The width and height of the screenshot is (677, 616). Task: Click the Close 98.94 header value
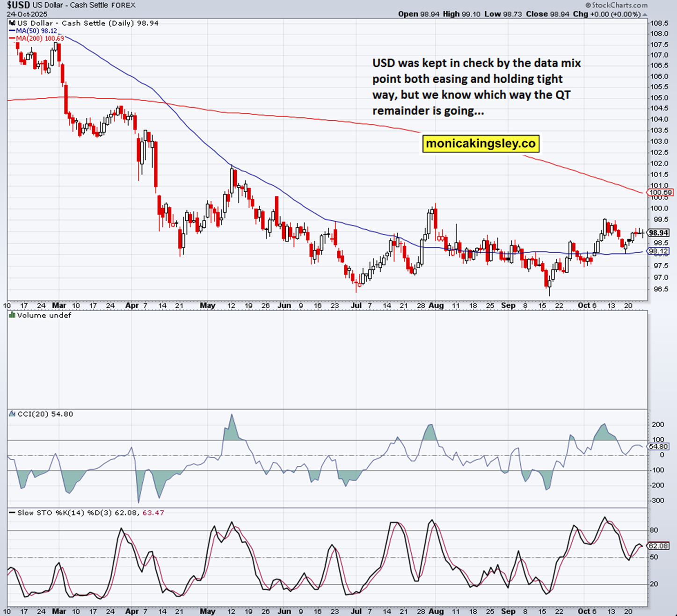(547, 14)
